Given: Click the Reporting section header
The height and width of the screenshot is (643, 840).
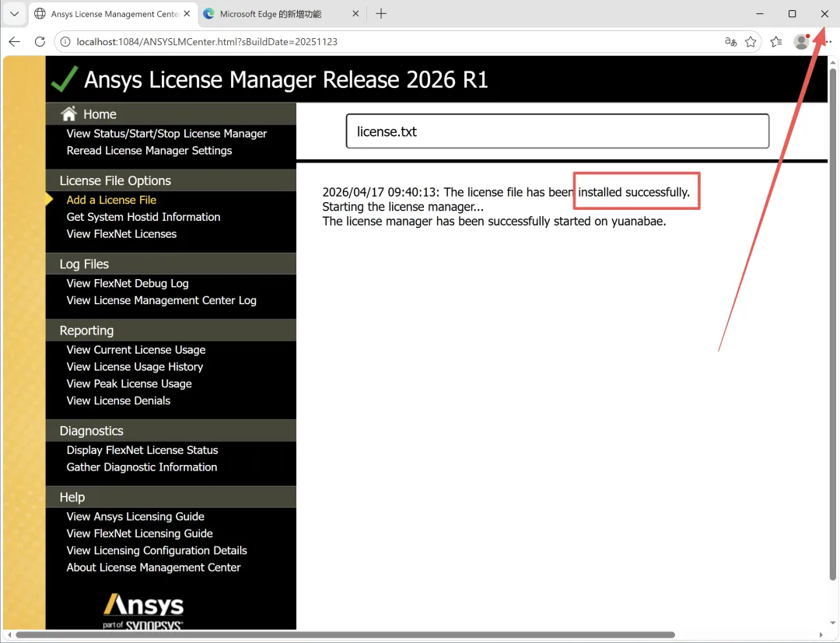Looking at the screenshot, I should (x=86, y=330).
